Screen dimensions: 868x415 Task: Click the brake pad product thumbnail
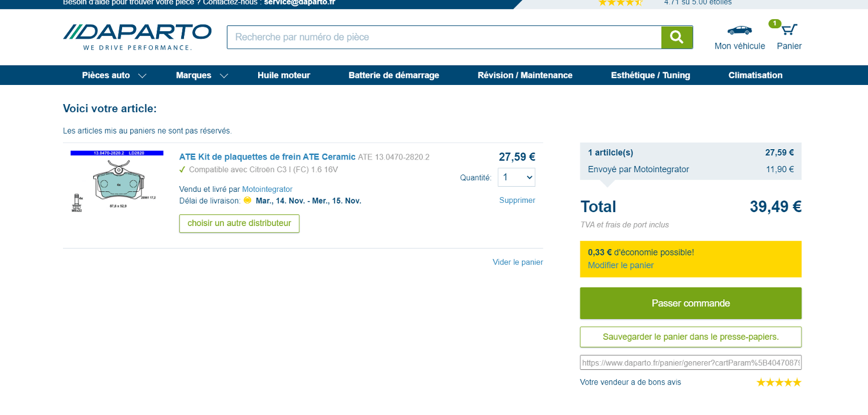pos(117,181)
